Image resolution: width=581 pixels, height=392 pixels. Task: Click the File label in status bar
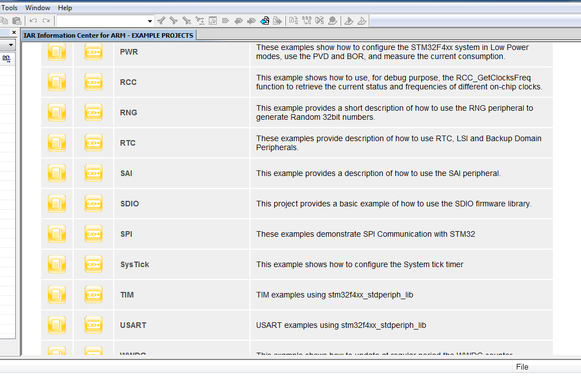[x=522, y=367]
